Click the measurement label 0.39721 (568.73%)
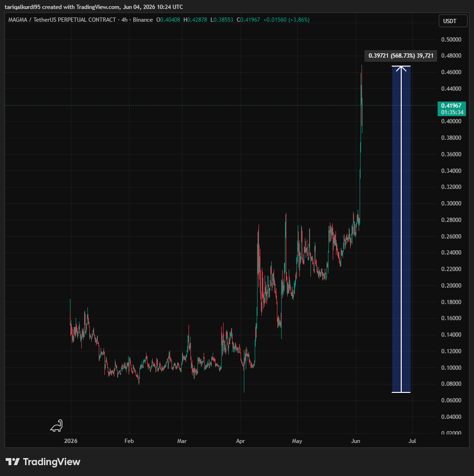Image resolution: width=474 pixels, height=476 pixels. point(400,56)
